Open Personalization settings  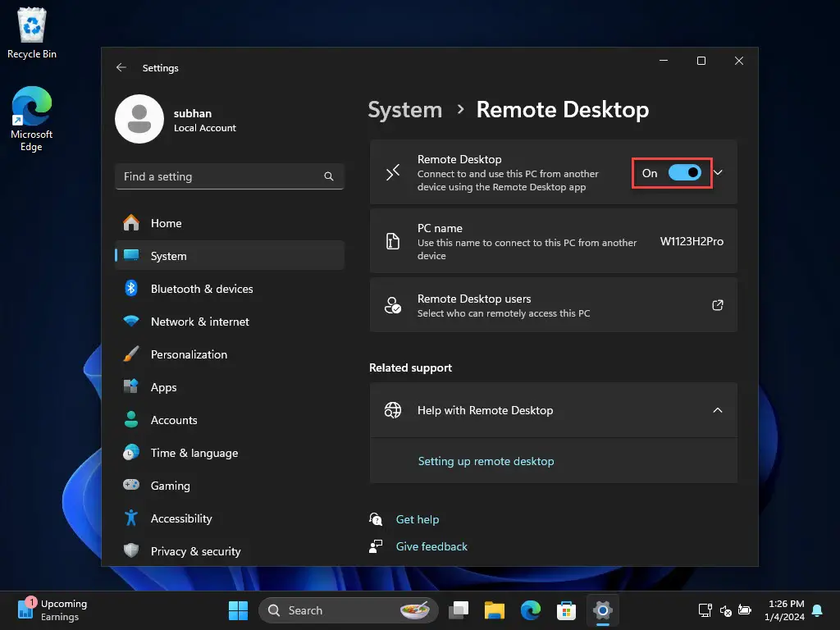189,354
